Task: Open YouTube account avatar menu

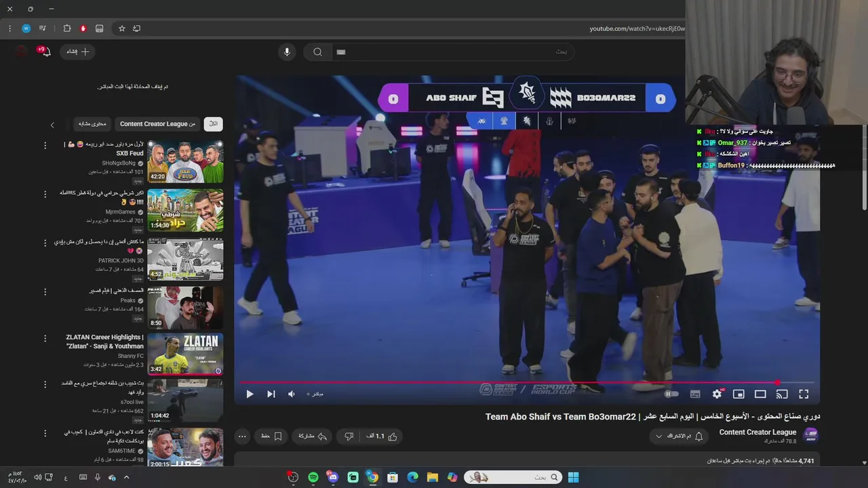Action: pyautogui.click(x=20, y=52)
